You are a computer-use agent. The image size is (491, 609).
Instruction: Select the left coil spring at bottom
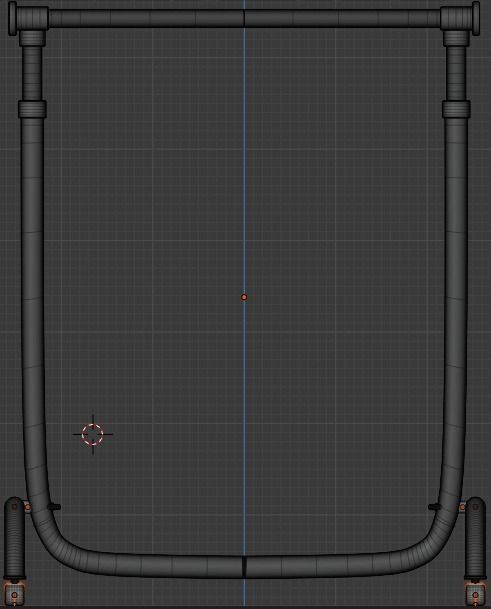14,538
